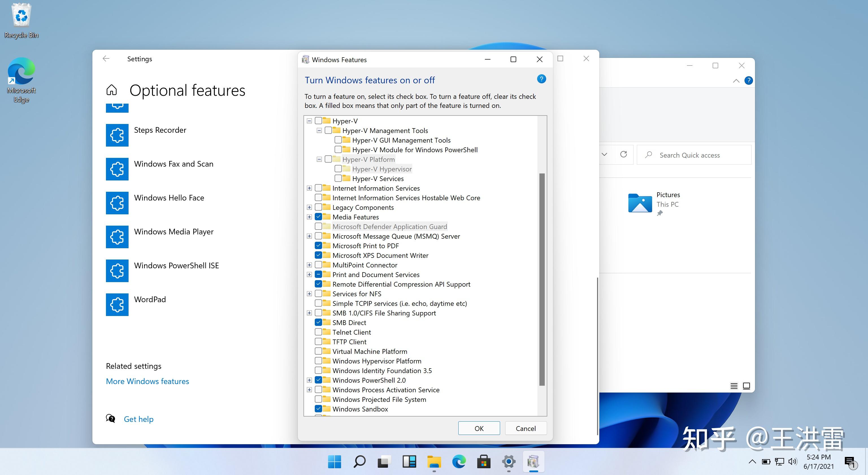
Task: Expand the Windows PowerShell 2.0 node
Action: (x=309, y=380)
